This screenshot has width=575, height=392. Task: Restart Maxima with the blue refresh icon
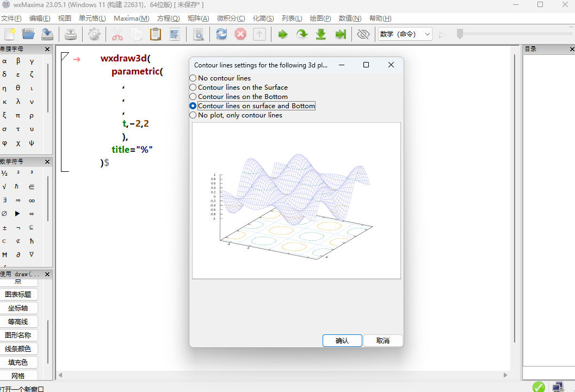pos(221,34)
